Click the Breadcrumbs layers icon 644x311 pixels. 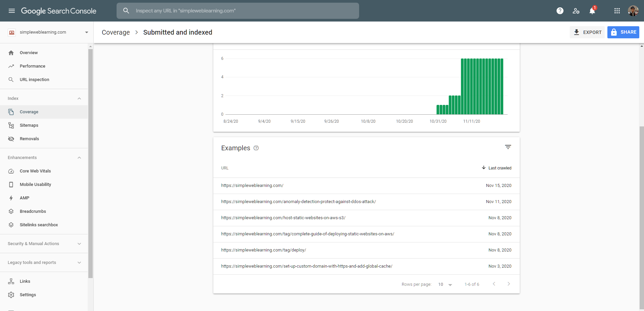pos(11,211)
